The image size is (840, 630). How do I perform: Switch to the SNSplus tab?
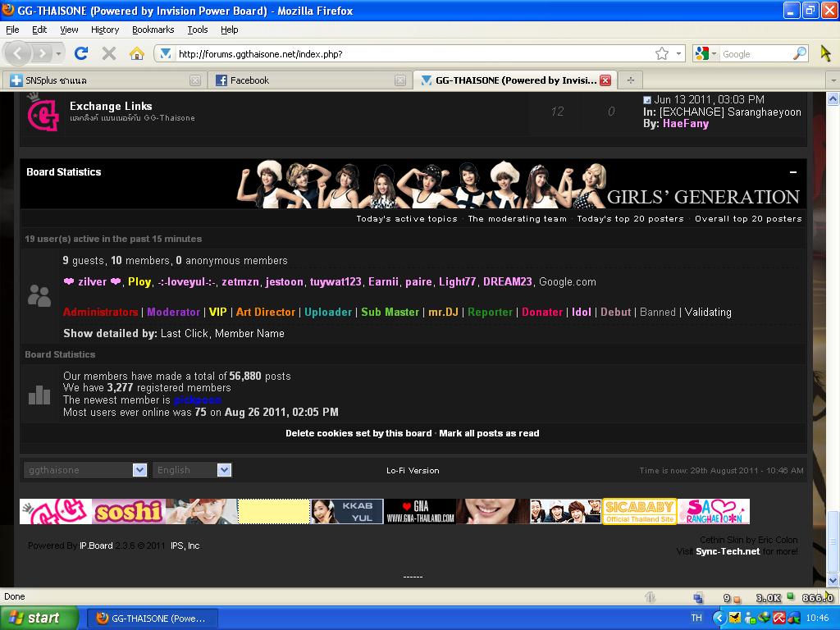click(x=106, y=80)
